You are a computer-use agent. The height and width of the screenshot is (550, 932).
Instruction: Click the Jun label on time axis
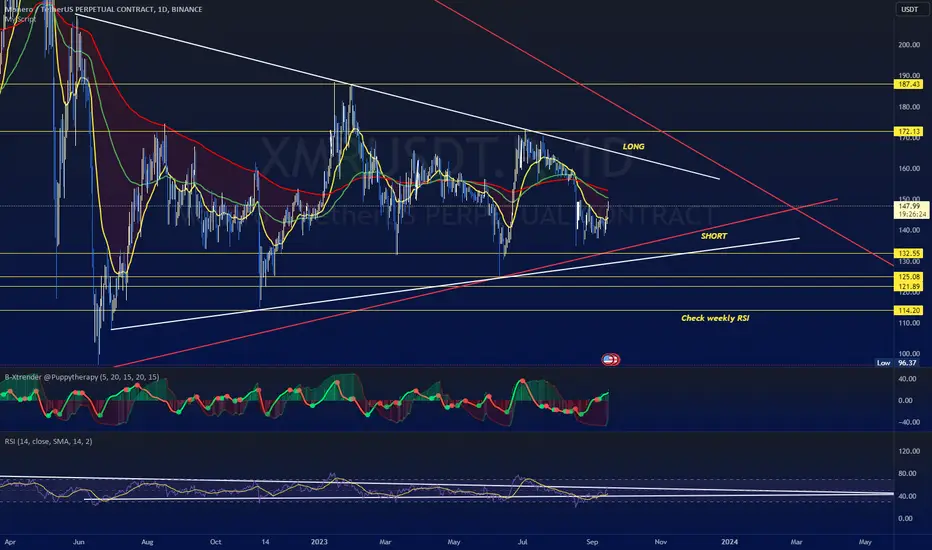[x=79, y=542]
